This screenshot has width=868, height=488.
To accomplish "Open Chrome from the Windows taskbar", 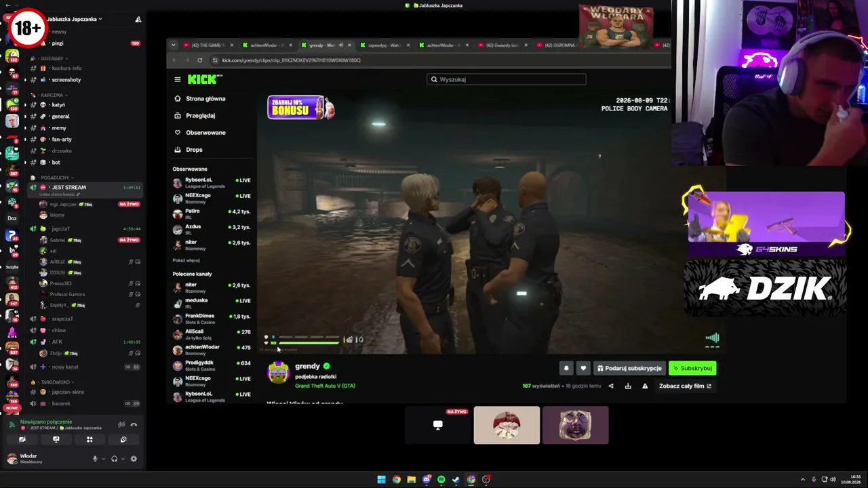I will [396, 480].
